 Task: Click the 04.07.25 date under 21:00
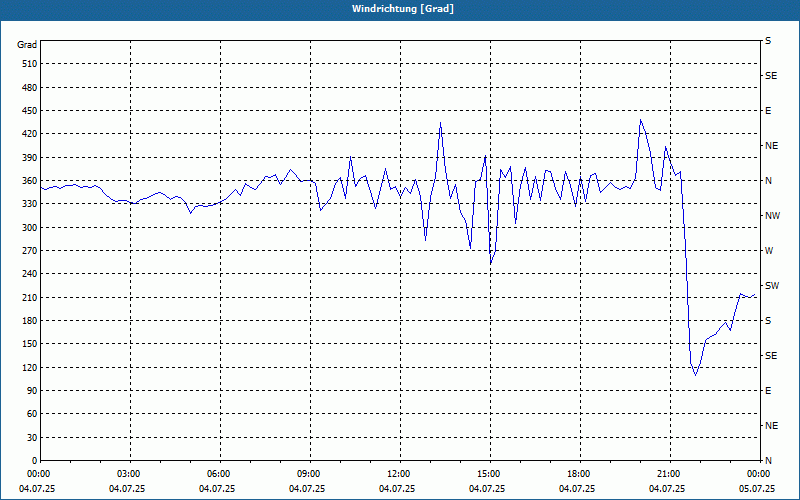point(667,489)
